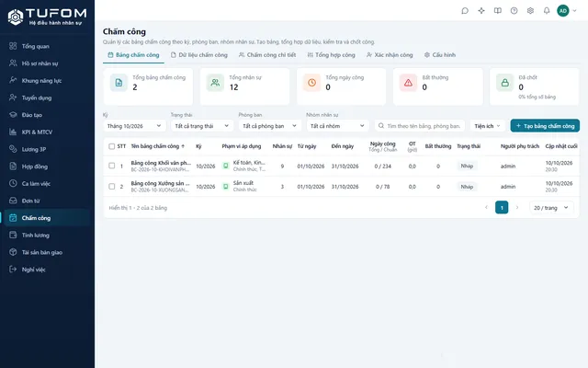Click the 0 / 78 Ngày công cell

click(x=382, y=187)
